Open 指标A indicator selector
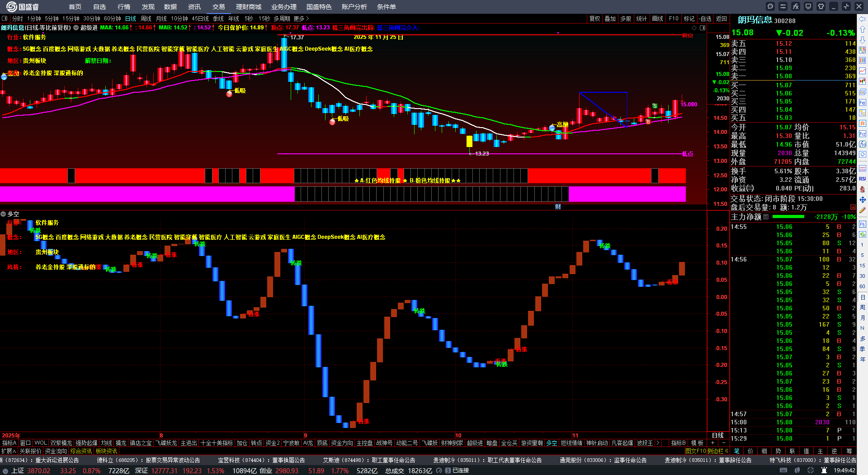This screenshot has width=868, height=475. (9, 443)
